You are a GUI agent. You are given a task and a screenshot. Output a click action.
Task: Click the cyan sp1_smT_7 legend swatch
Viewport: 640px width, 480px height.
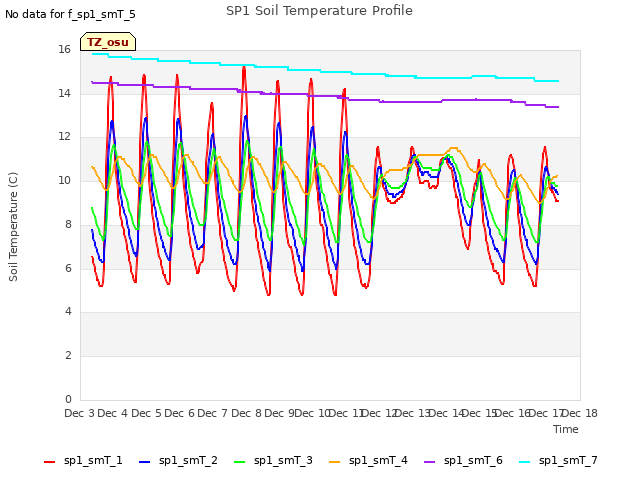524,462
